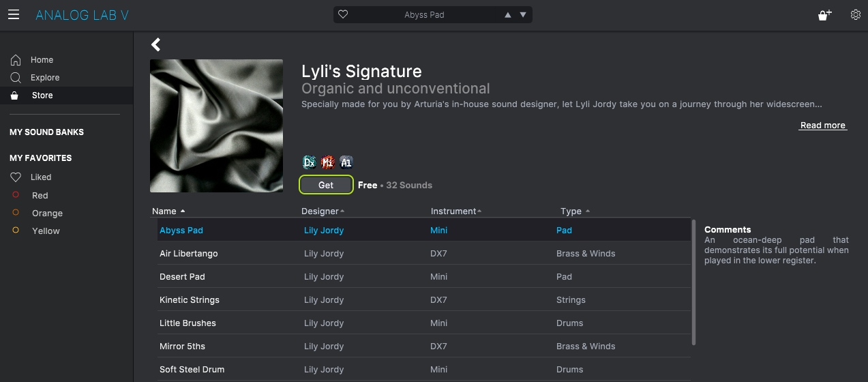Open the store bag icon at top right

click(824, 15)
